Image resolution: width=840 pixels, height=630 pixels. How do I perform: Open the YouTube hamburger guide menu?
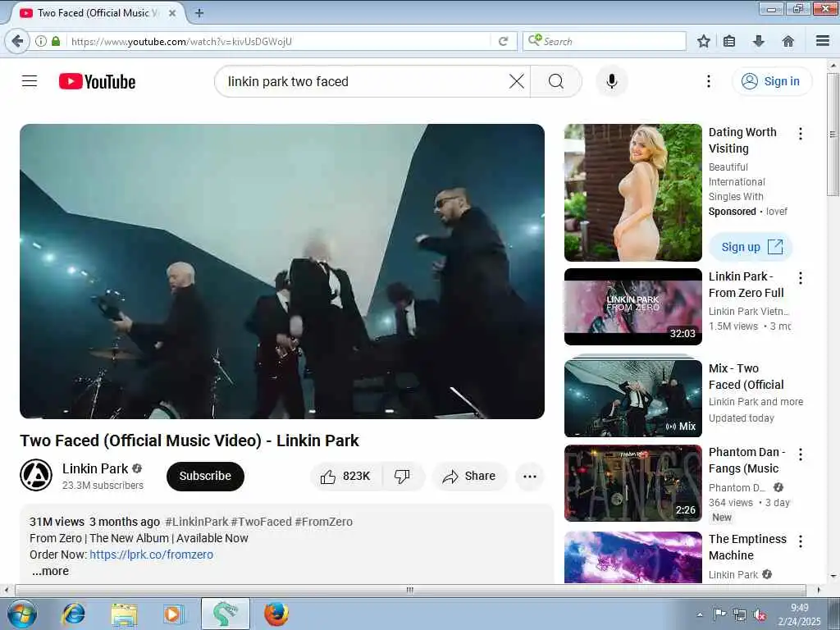pos(30,81)
